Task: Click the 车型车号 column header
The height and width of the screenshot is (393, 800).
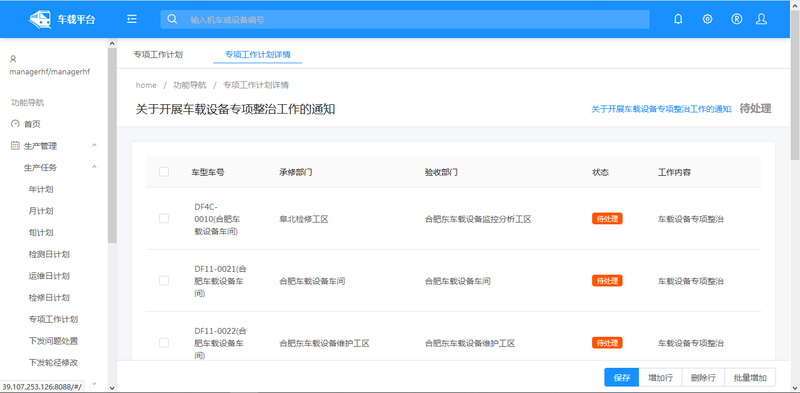Action: [x=208, y=173]
